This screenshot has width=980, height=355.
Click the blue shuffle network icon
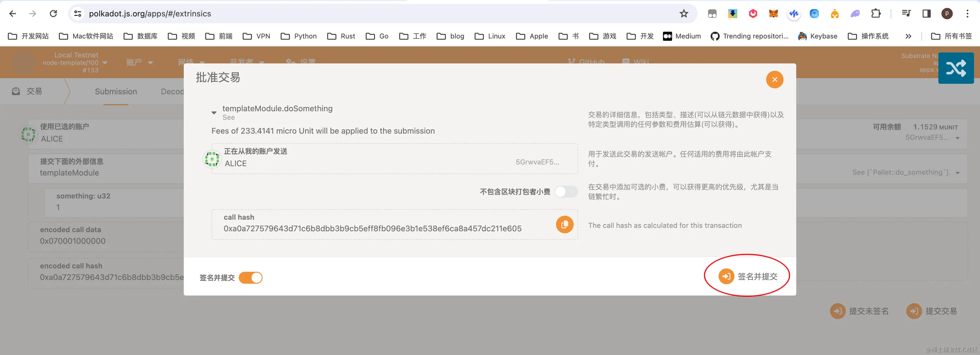[955, 68]
